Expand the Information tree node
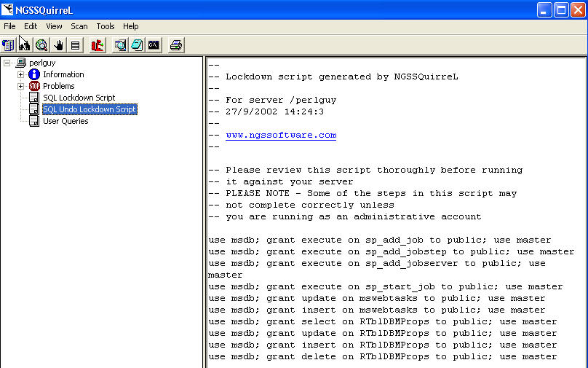This screenshot has width=588, height=368. point(20,75)
